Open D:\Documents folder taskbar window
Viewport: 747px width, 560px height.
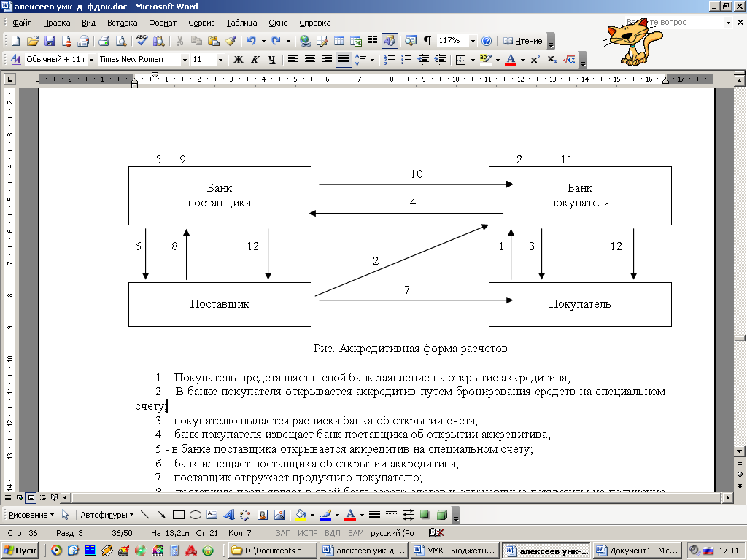[x=272, y=551]
